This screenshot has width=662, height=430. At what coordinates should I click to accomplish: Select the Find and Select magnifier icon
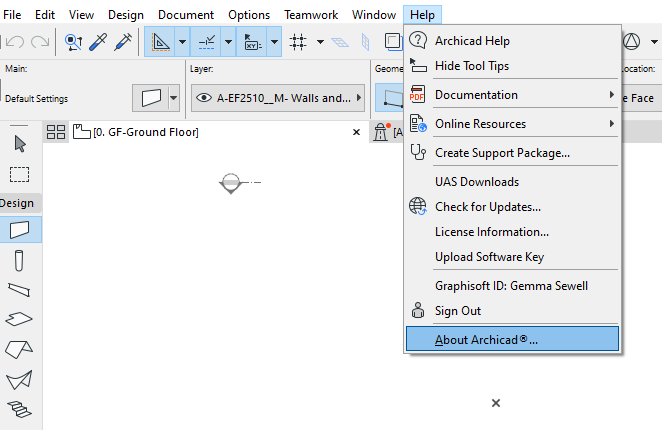73,42
